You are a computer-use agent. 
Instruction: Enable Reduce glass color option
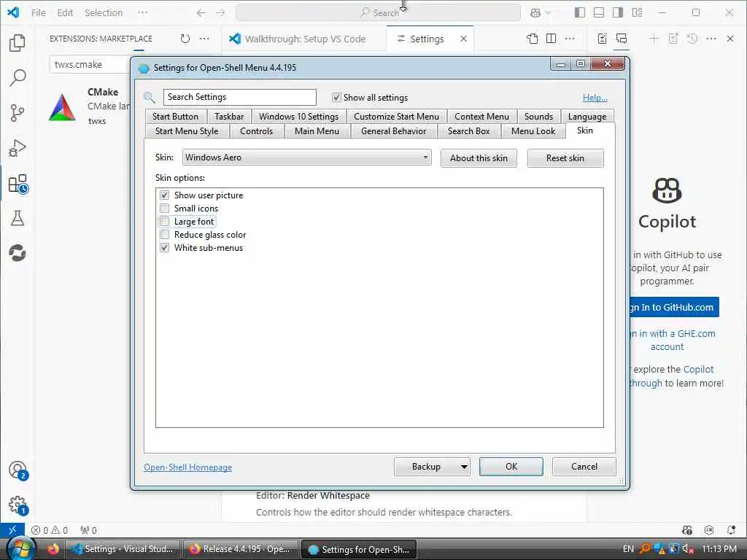pos(164,234)
